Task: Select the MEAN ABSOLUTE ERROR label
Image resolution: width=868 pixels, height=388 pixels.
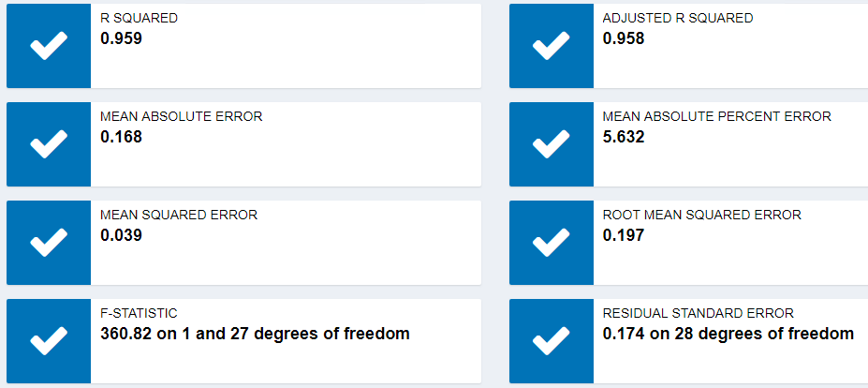Action: 181,117
